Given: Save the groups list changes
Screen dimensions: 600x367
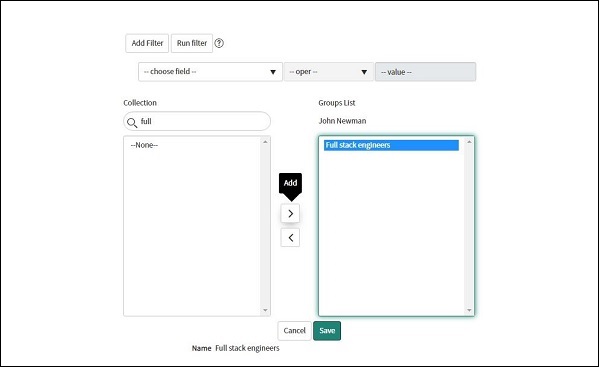Looking at the screenshot, I should [x=327, y=331].
